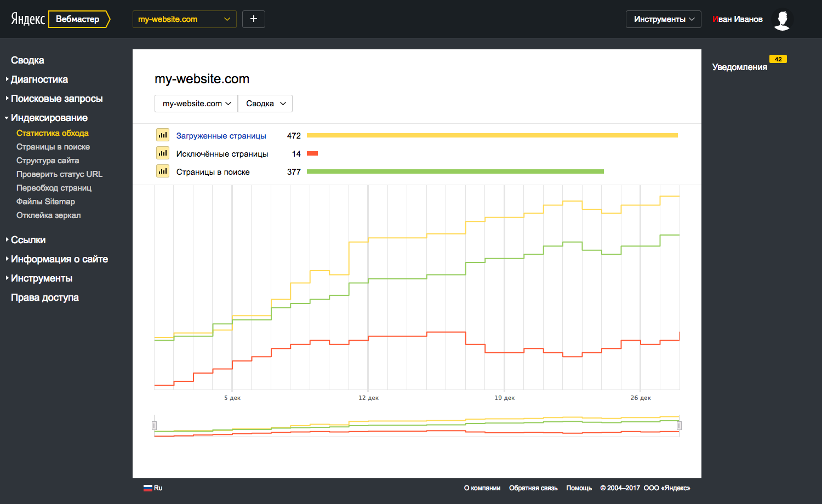Toggle chart icon for Страницы в поиске row

[x=163, y=171]
